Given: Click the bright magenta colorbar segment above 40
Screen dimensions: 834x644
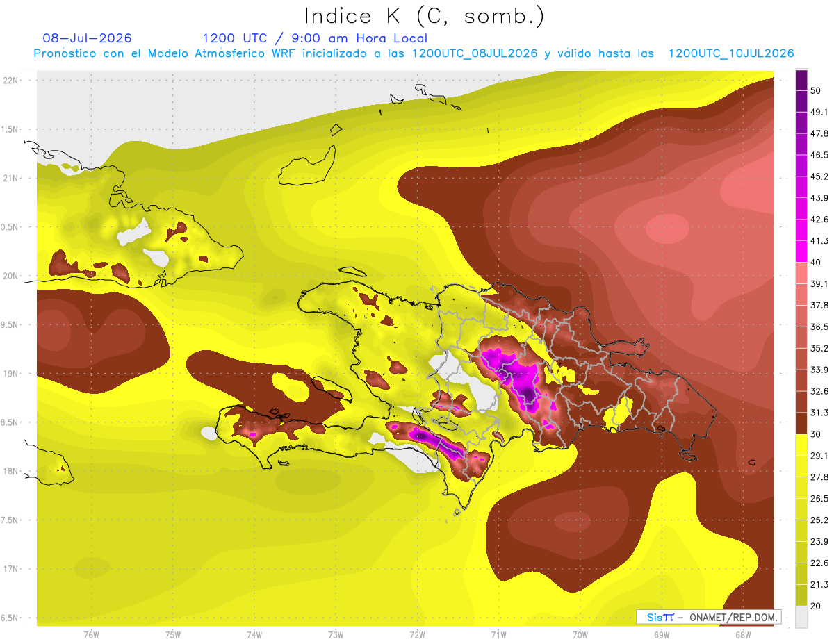Looking at the screenshot, I should coord(801,251).
